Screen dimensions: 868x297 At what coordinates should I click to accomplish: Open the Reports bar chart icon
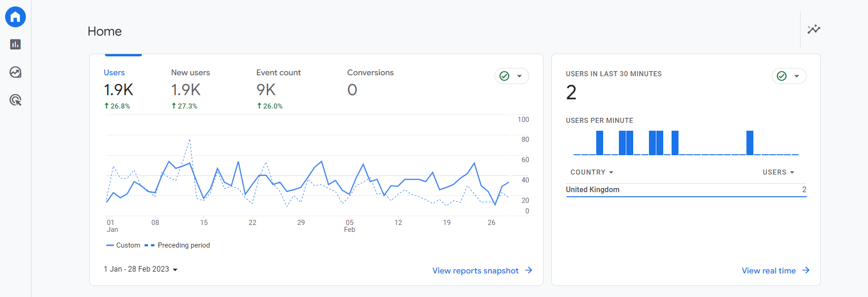(15, 44)
